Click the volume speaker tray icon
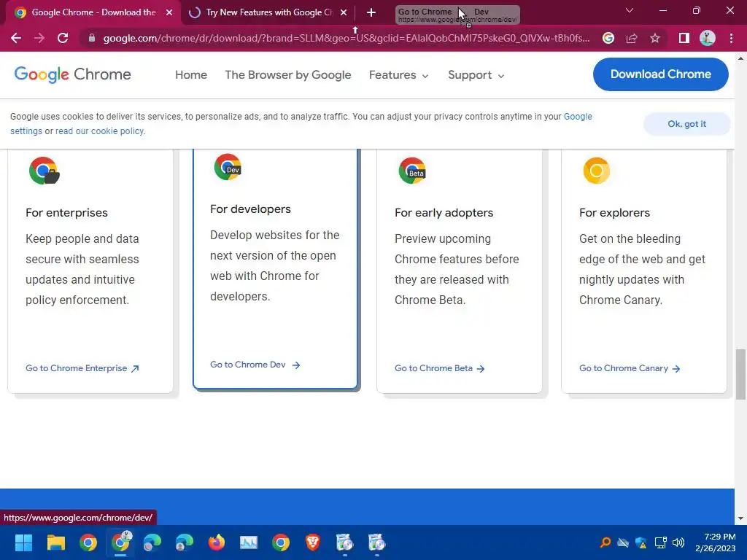 tap(678, 542)
